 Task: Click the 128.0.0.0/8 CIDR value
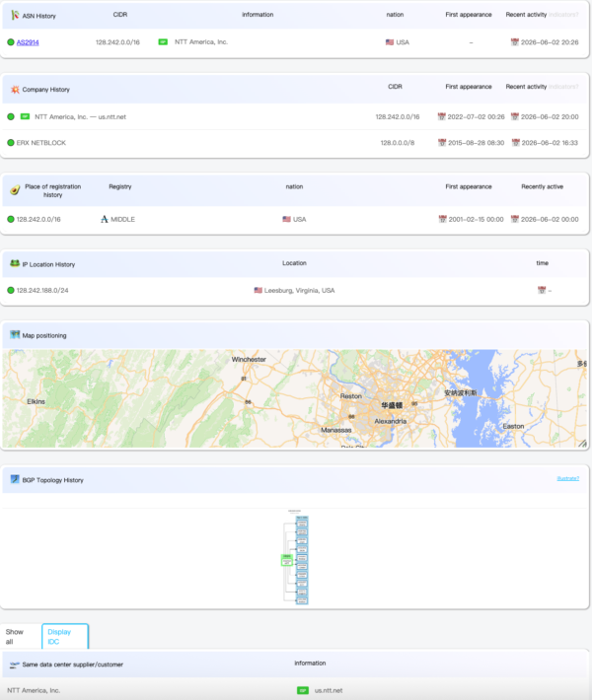click(398, 143)
